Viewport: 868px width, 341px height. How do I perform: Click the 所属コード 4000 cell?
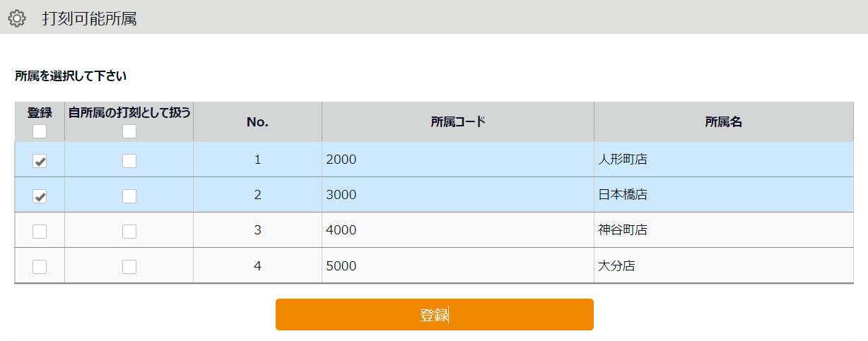pos(341,230)
